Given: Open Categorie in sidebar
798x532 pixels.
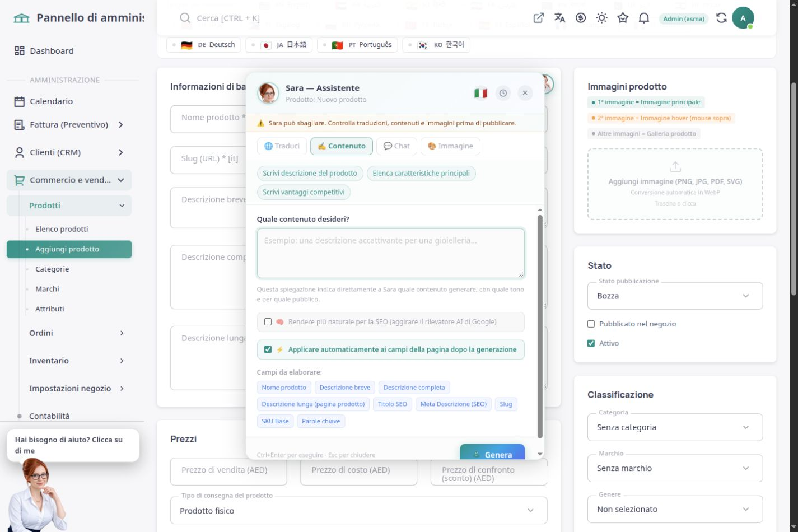Looking at the screenshot, I should pos(52,269).
